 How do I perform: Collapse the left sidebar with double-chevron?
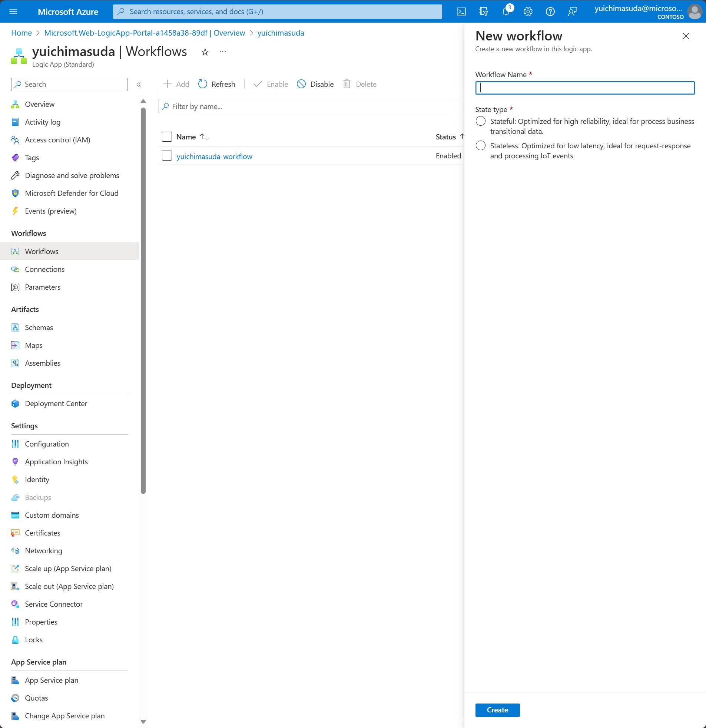(139, 84)
